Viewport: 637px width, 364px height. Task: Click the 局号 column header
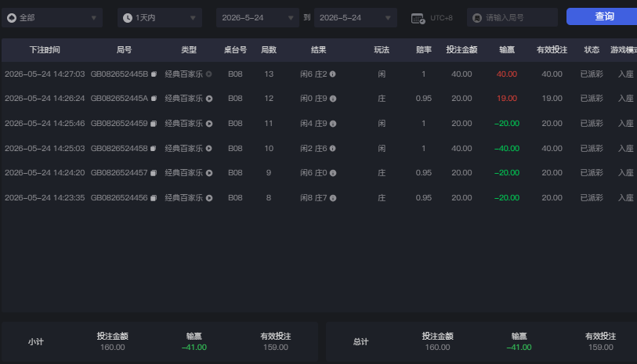tap(124, 50)
